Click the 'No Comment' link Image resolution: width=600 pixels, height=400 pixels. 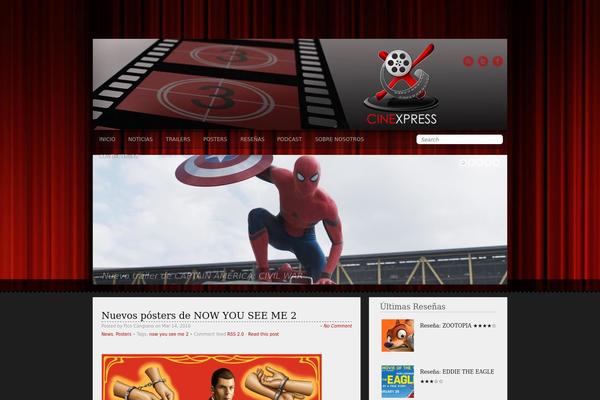tap(337, 326)
